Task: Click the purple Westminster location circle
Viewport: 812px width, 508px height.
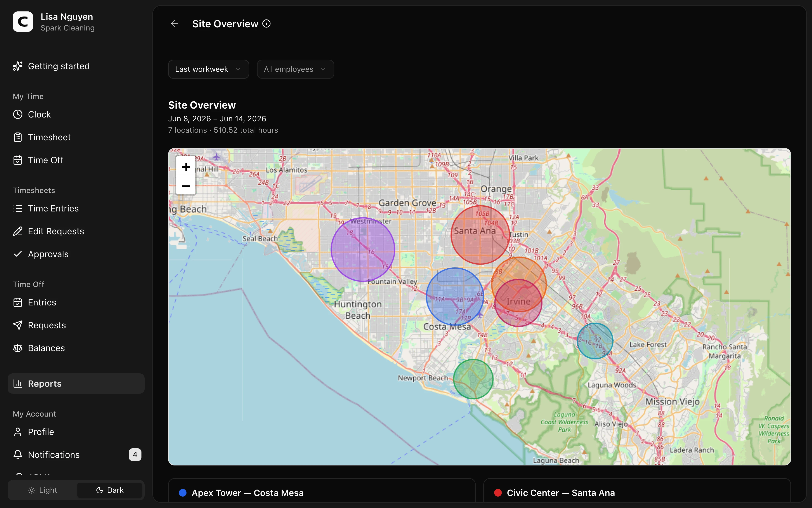Action: (x=363, y=249)
